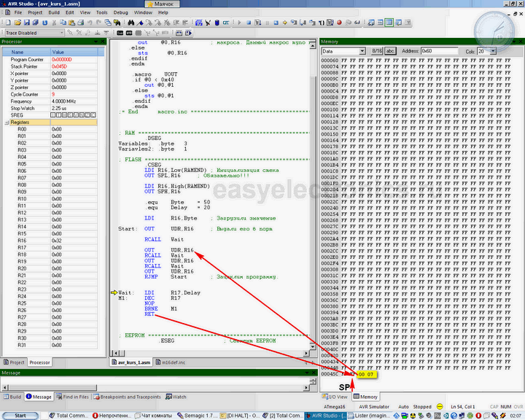Switch to the m16def.inc tab
The width and height of the screenshot is (525, 420).
point(172,362)
